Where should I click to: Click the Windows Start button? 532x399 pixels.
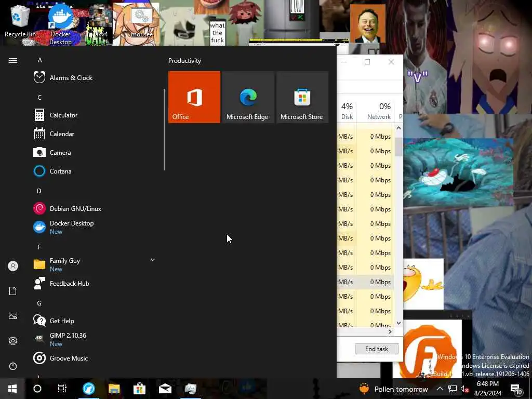point(12,389)
